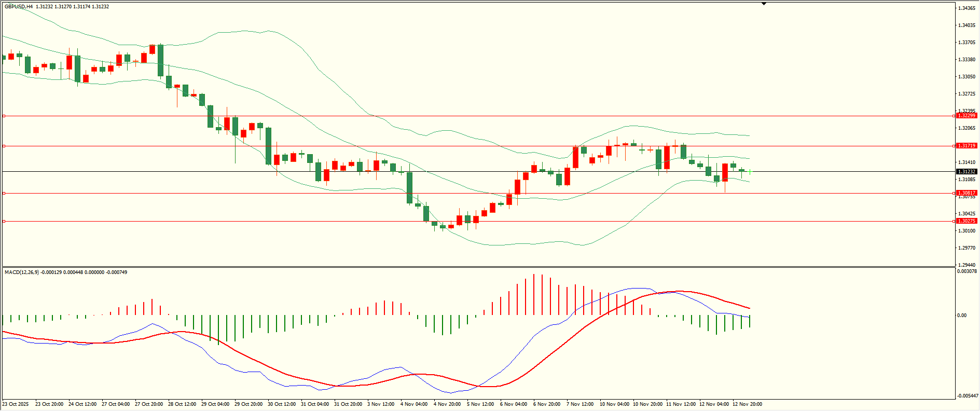980x411 pixels.
Task: Pick left handle of the 1.30275 line
Action: tap(4, 221)
